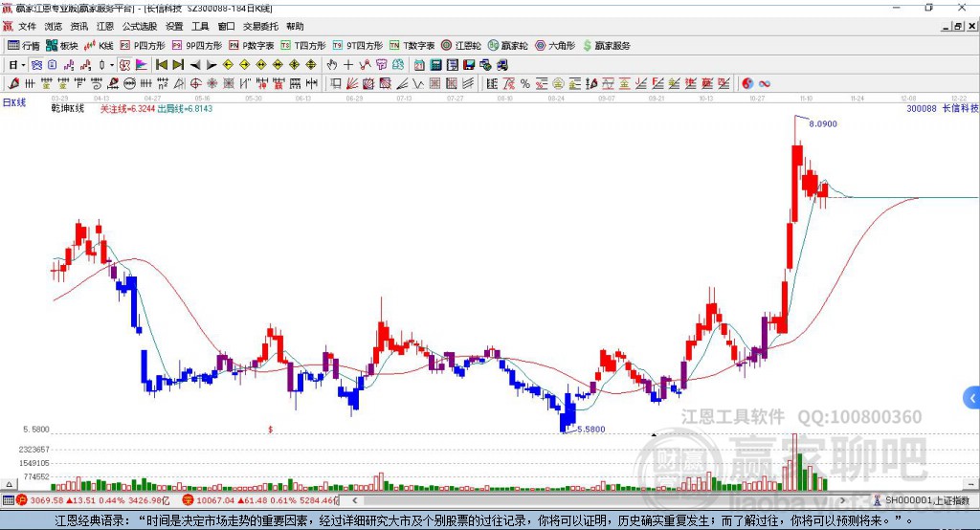Click the 关注线=6.3244 indicator label
This screenshot has width=980, height=530.
pyautogui.click(x=127, y=108)
